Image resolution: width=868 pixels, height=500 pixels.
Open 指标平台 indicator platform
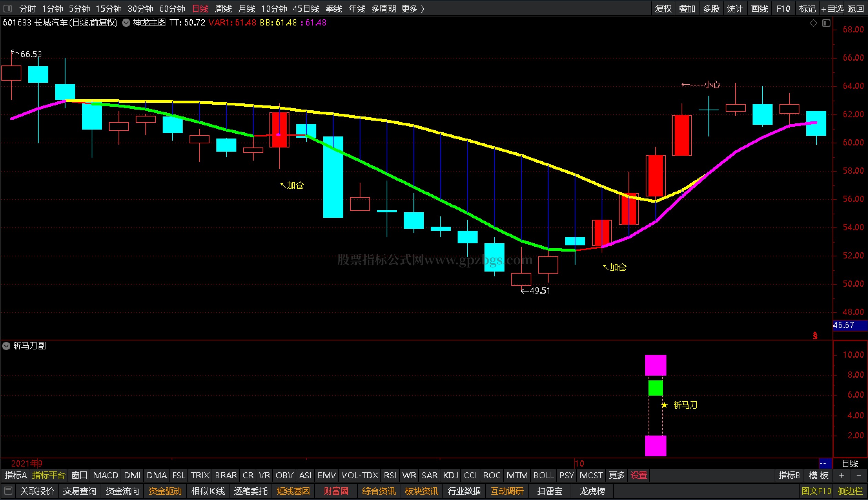(x=49, y=476)
